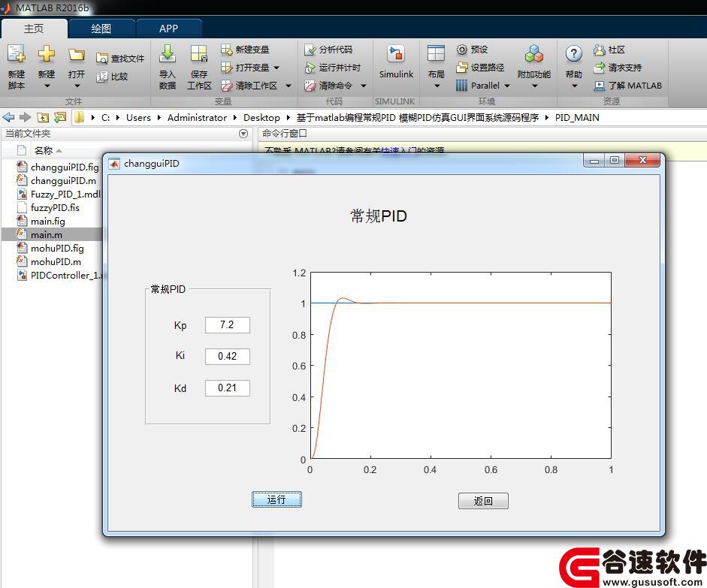Click the Import Data (导入数据) icon
Image resolution: width=707 pixels, height=588 pixels.
(x=168, y=54)
